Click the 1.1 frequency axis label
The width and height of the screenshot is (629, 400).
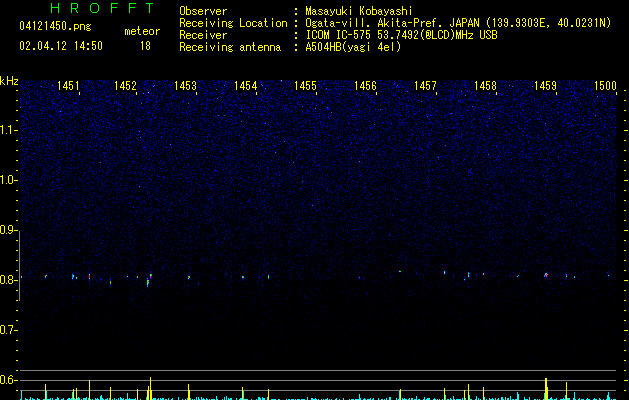point(8,130)
